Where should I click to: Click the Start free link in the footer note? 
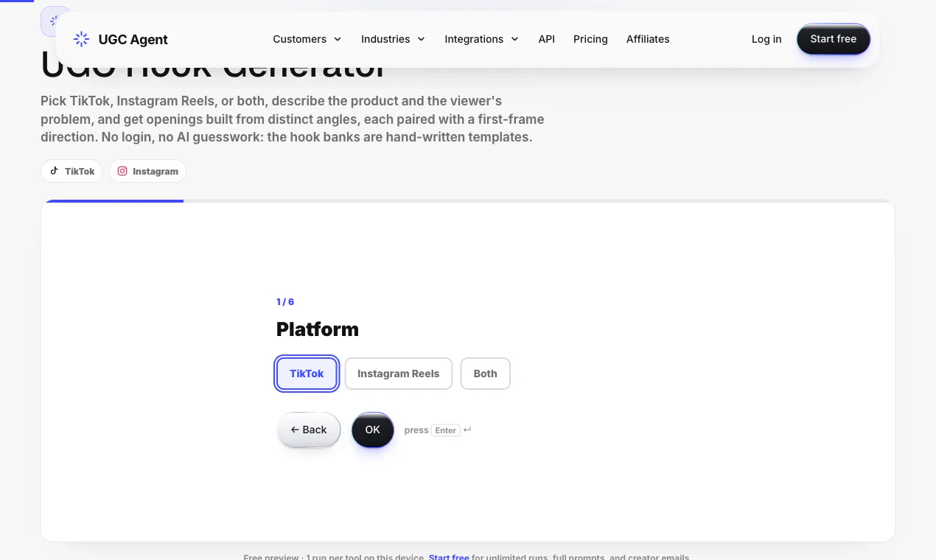449,557
